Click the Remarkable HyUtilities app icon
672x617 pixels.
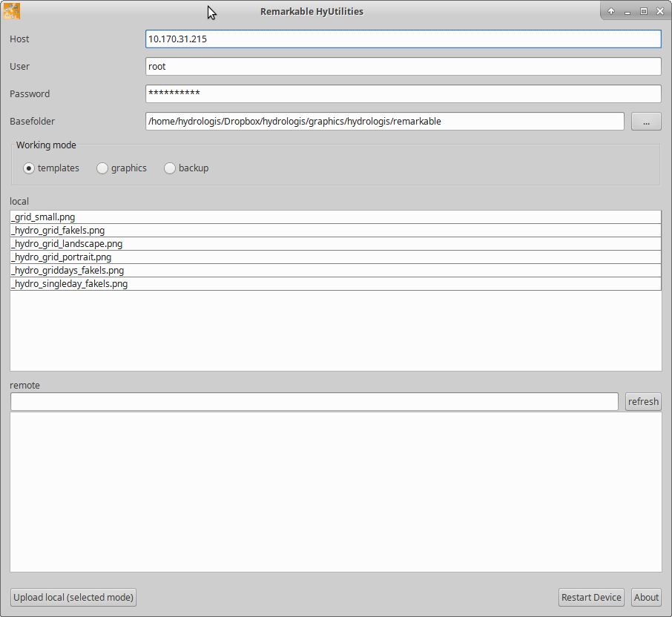pos(12,11)
